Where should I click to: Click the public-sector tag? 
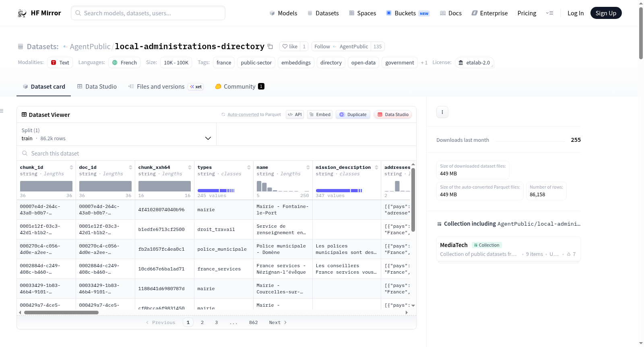tap(256, 63)
